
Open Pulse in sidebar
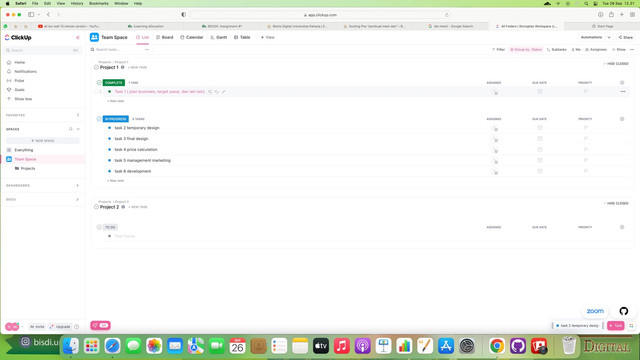coord(19,81)
